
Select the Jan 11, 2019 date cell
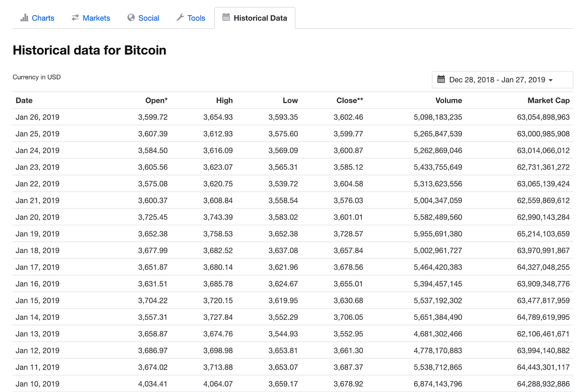click(x=38, y=367)
